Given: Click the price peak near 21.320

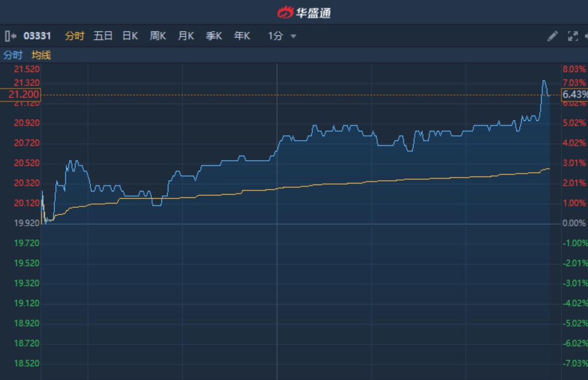Looking at the screenshot, I should (544, 81).
